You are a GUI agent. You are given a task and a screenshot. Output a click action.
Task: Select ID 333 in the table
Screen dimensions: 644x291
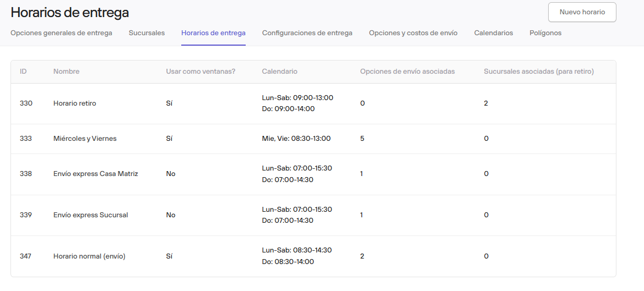pos(26,139)
